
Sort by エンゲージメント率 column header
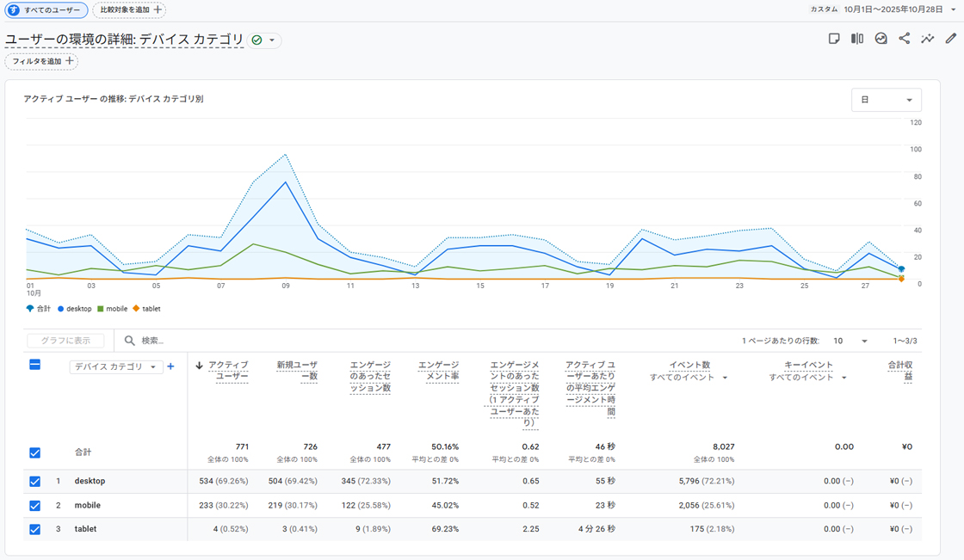click(438, 371)
